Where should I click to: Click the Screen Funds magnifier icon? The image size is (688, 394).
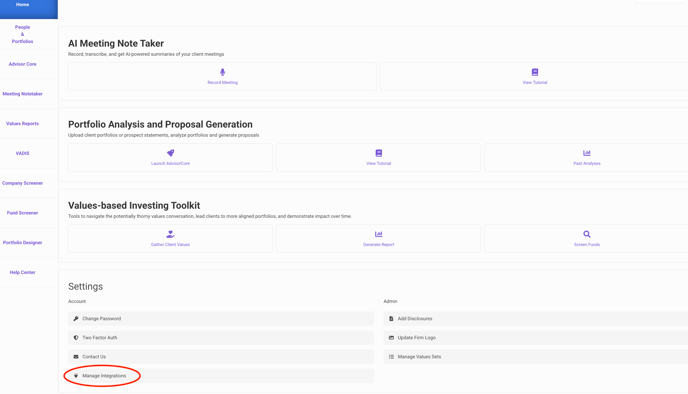coord(587,234)
